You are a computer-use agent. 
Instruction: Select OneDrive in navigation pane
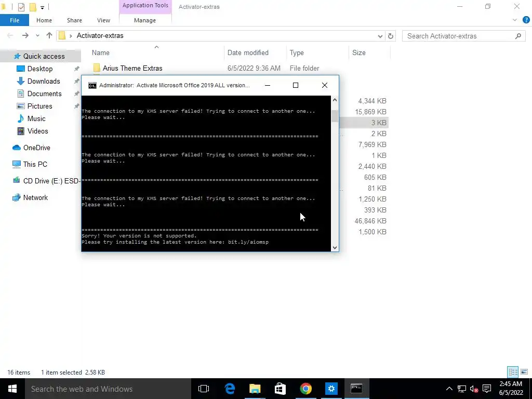click(x=37, y=148)
